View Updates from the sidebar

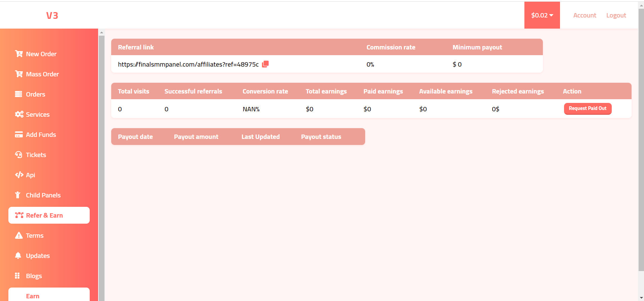point(49,256)
